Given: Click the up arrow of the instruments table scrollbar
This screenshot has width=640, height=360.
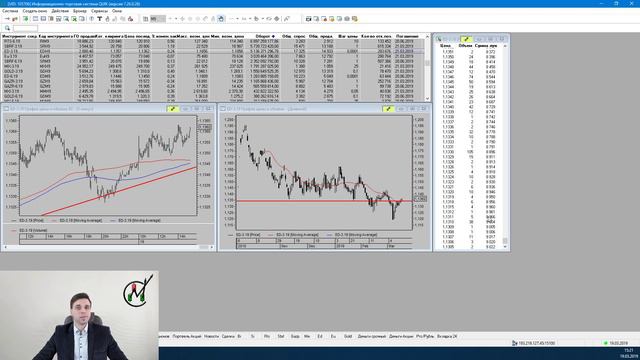Looking at the screenshot, I should pos(427,37).
